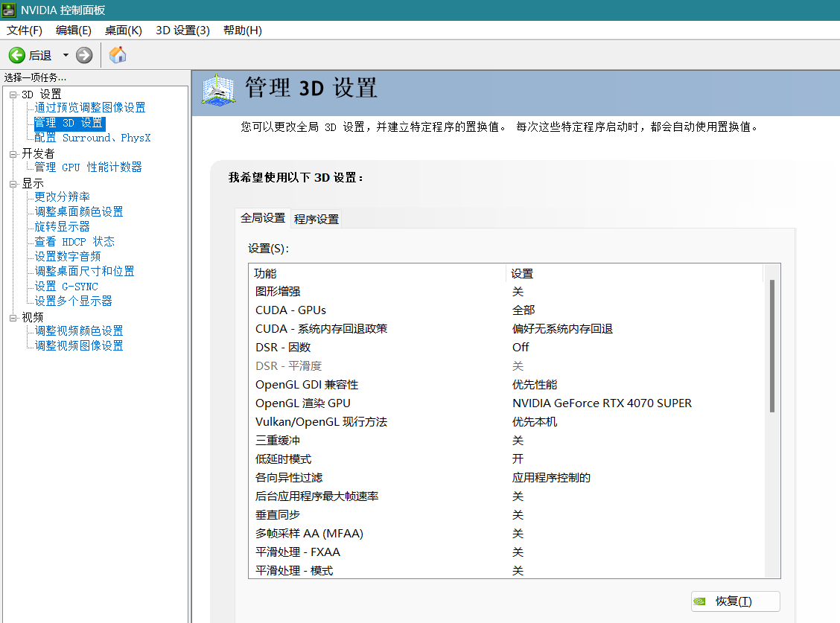The width and height of the screenshot is (840, 623).
Task: Open 查看 HDCP 状态 page
Action: [x=74, y=242]
